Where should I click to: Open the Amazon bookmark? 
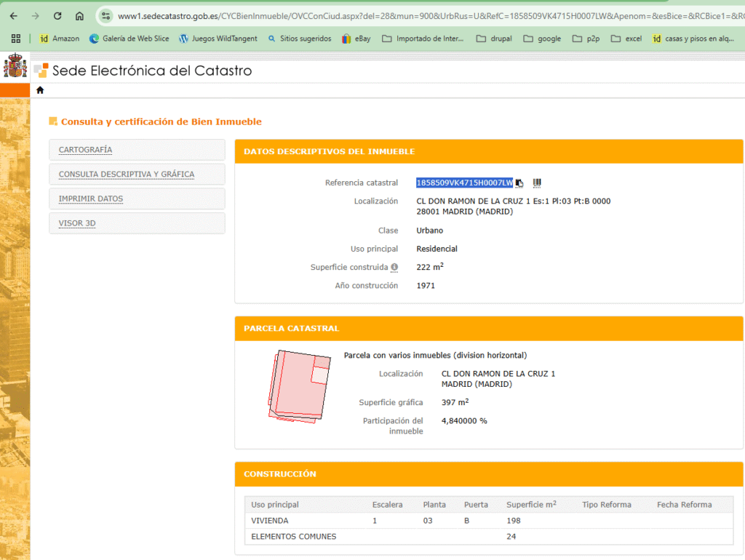[x=59, y=39]
